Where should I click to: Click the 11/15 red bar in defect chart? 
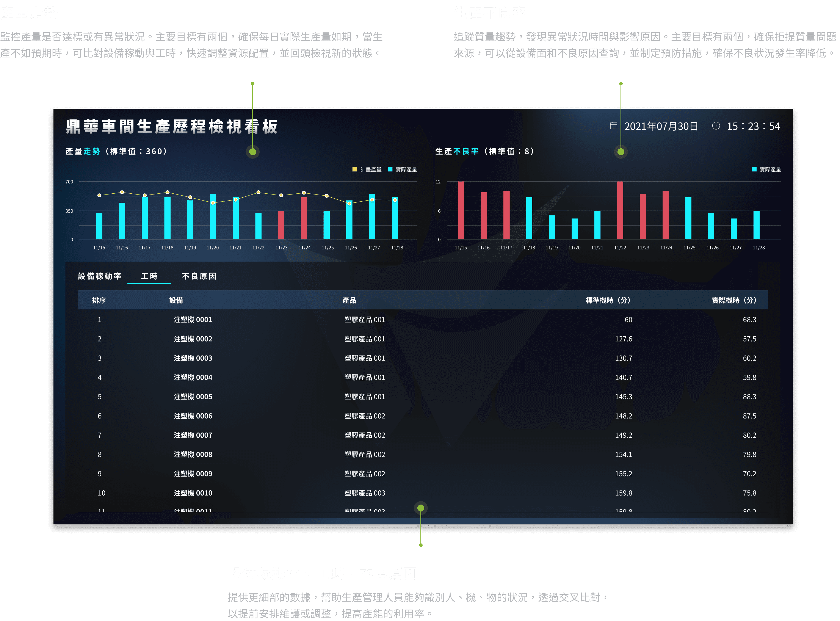click(x=461, y=210)
